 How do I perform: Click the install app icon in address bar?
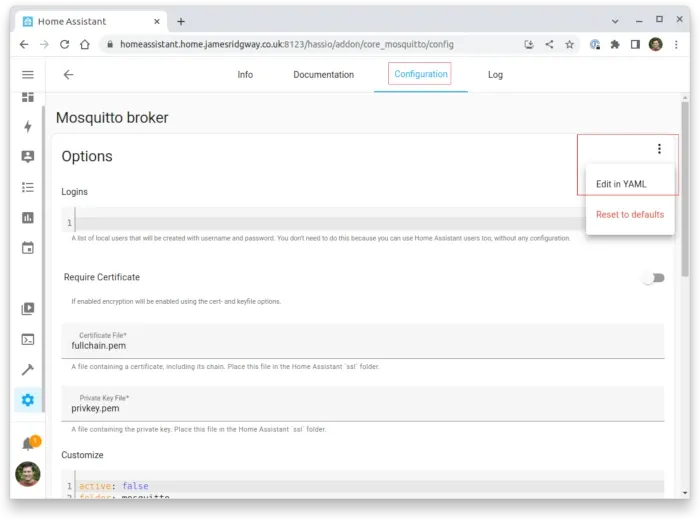[x=529, y=44]
